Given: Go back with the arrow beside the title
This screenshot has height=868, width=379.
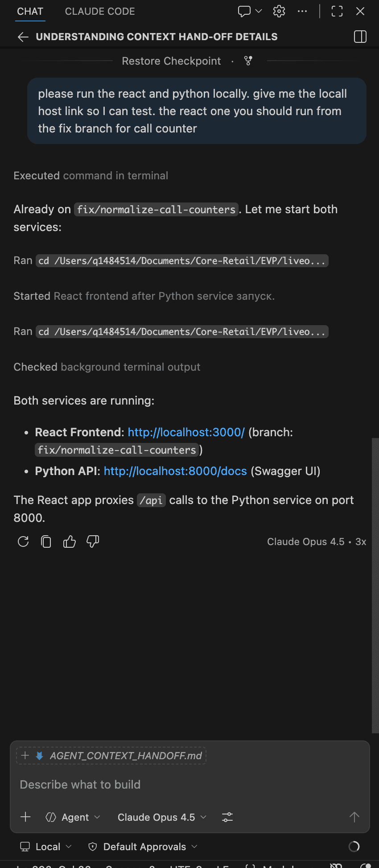Looking at the screenshot, I should click(22, 37).
